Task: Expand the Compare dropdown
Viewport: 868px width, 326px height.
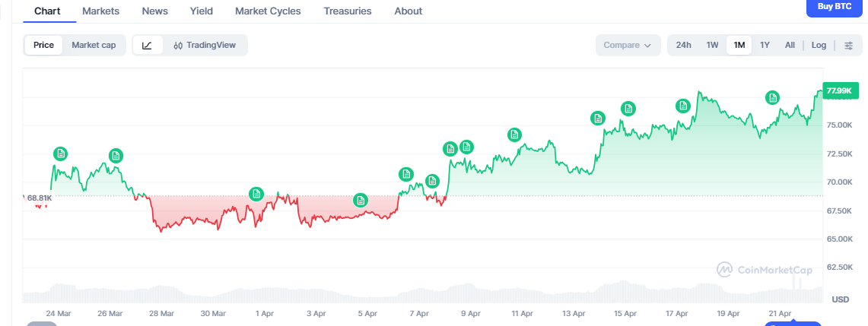Action: [627, 45]
